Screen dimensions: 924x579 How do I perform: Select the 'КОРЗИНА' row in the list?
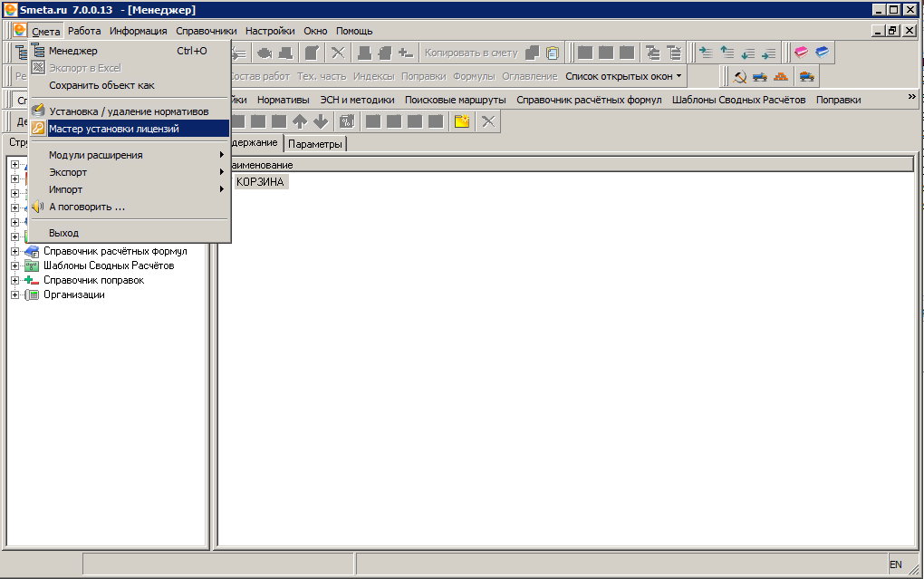point(260,181)
